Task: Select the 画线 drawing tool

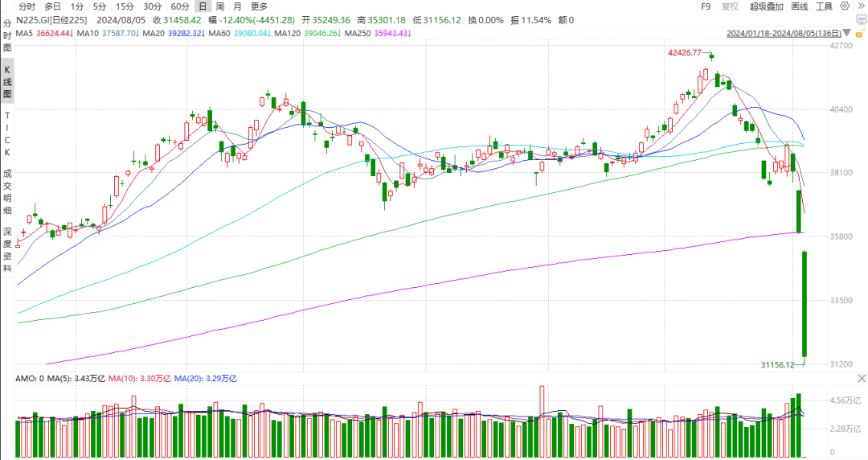Action: (799, 6)
